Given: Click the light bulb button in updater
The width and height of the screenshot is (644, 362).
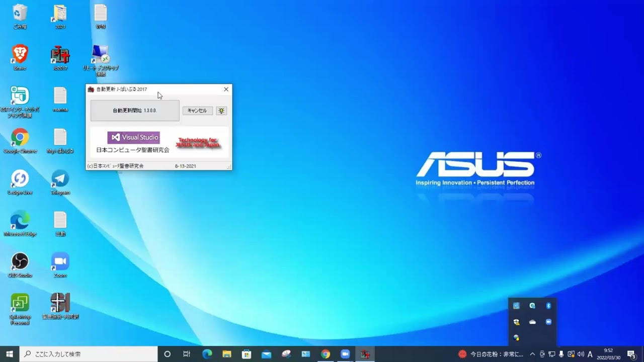Looking at the screenshot, I should tap(221, 111).
